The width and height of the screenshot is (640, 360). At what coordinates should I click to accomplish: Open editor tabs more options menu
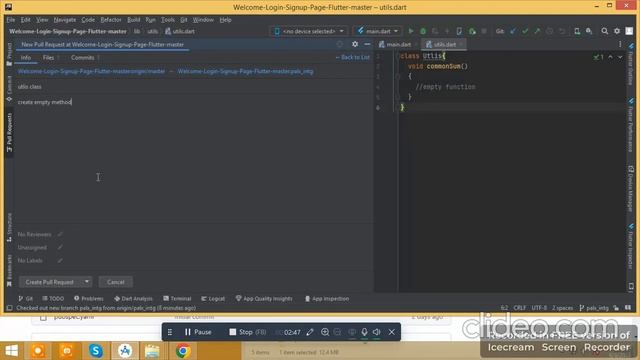(620, 44)
